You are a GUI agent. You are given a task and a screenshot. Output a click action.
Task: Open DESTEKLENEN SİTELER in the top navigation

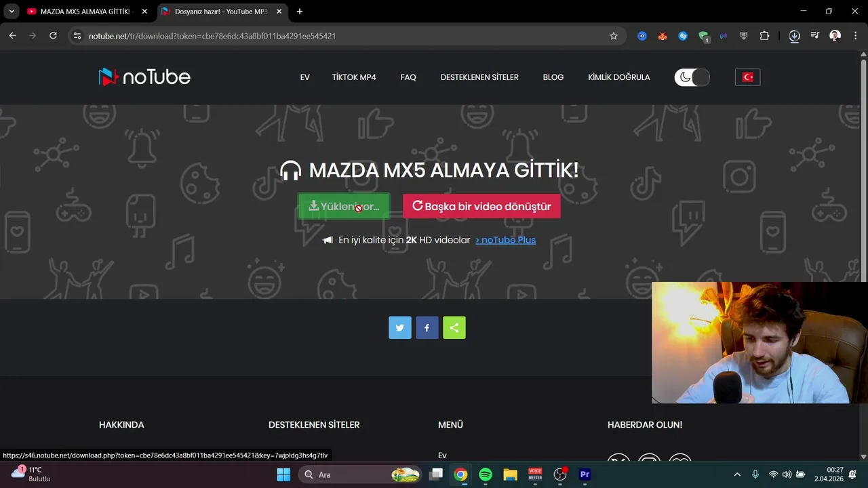(x=479, y=77)
